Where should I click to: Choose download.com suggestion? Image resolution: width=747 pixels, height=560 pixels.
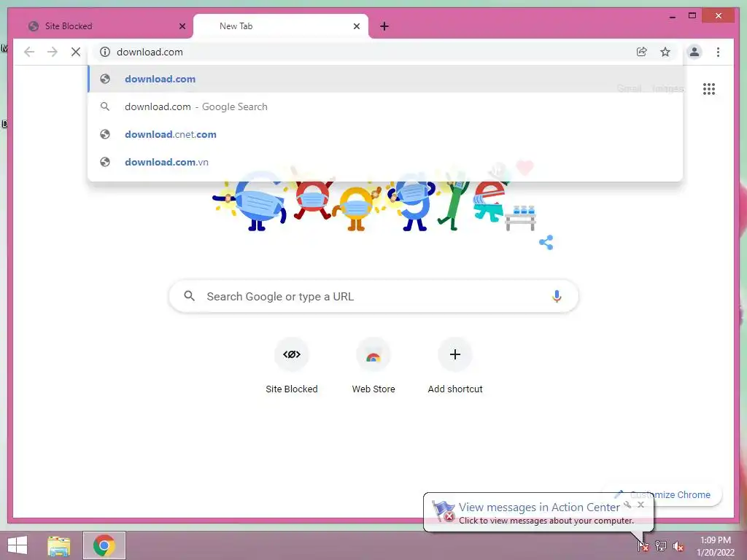(385, 79)
